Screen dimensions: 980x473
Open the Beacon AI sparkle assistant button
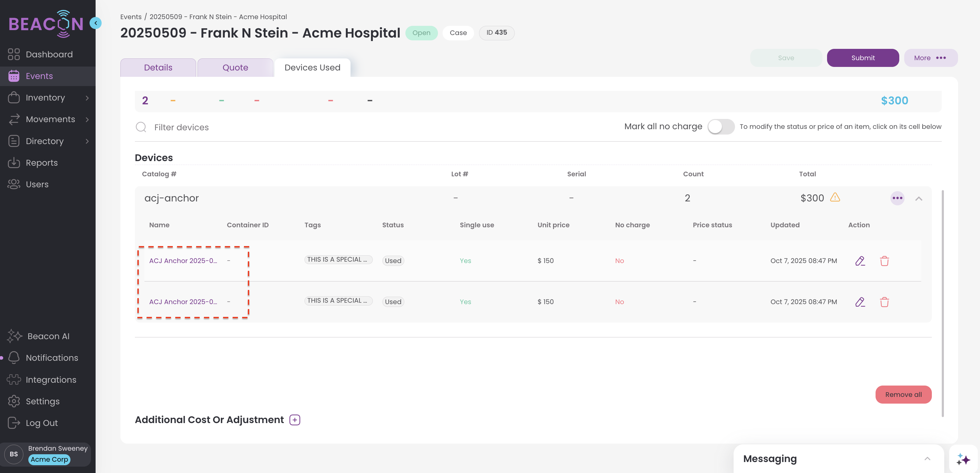point(963,459)
